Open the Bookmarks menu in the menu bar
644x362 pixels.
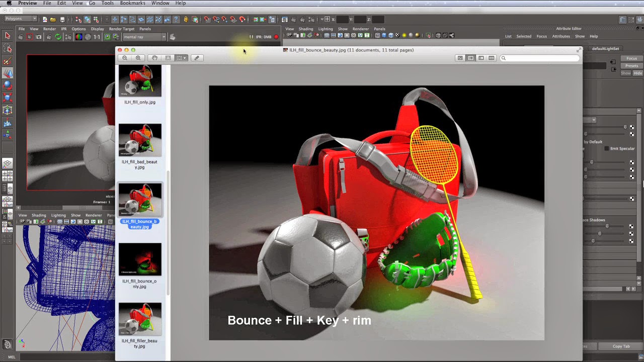tap(132, 3)
